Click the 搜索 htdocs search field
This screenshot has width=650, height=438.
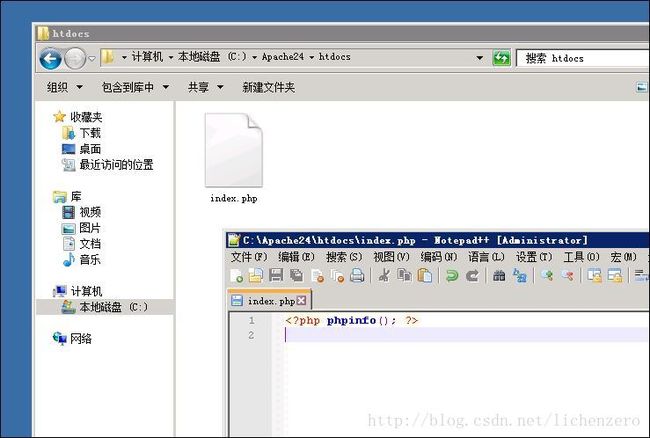tap(583, 58)
